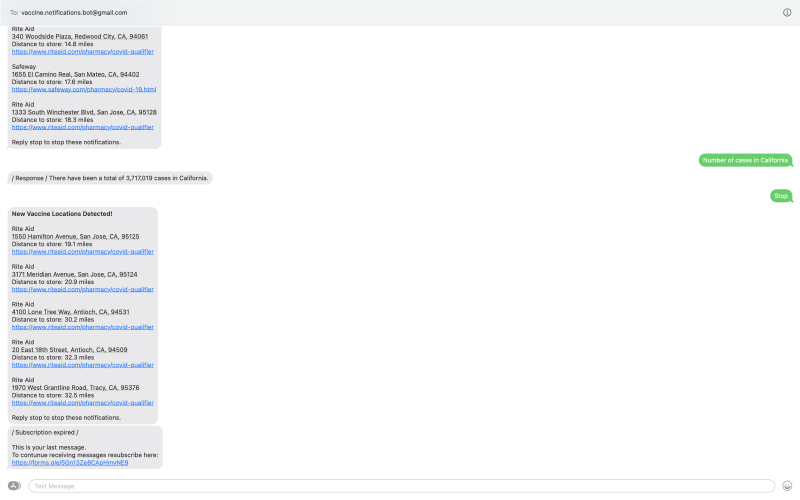
Task: Open conversation details info icon
Action: click(x=787, y=12)
